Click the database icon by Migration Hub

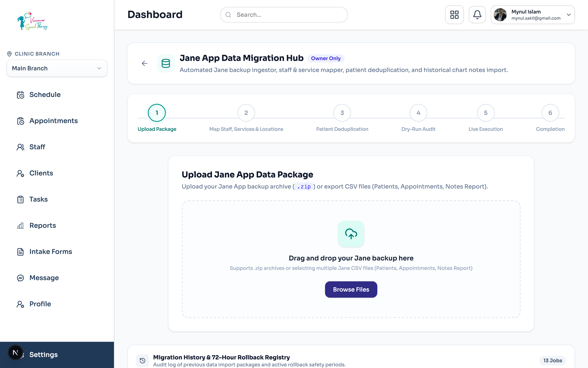point(166,64)
